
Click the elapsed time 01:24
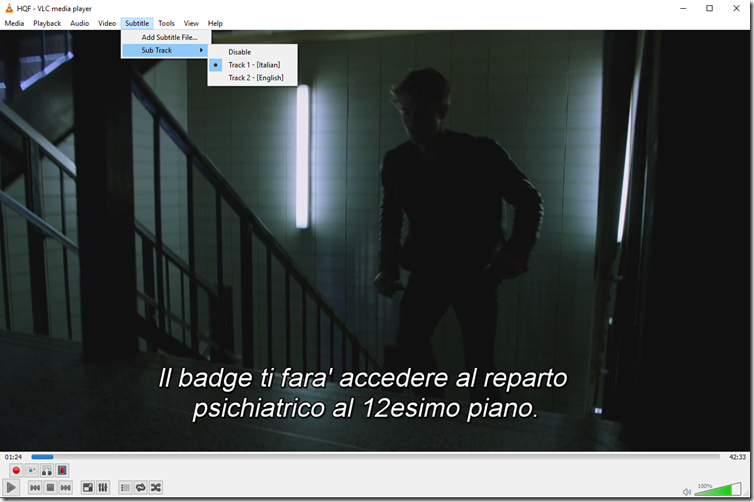point(13,457)
